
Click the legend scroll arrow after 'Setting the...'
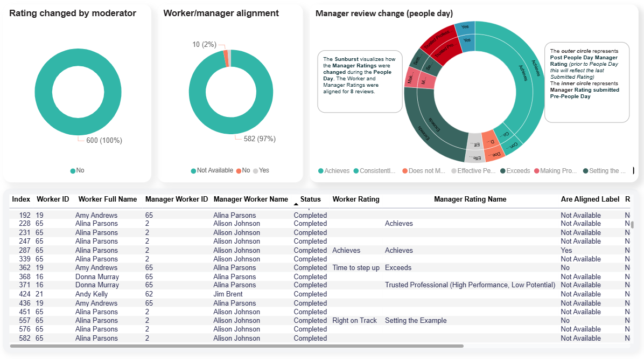pyautogui.click(x=633, y=171)
